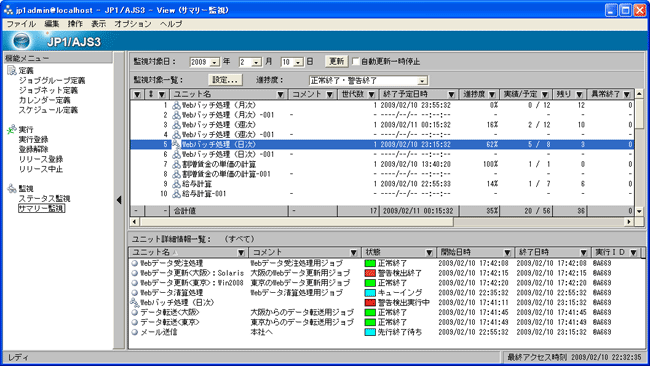Click sort arrows icon in second column header
The image size is (650, 366).
[151, 95]
